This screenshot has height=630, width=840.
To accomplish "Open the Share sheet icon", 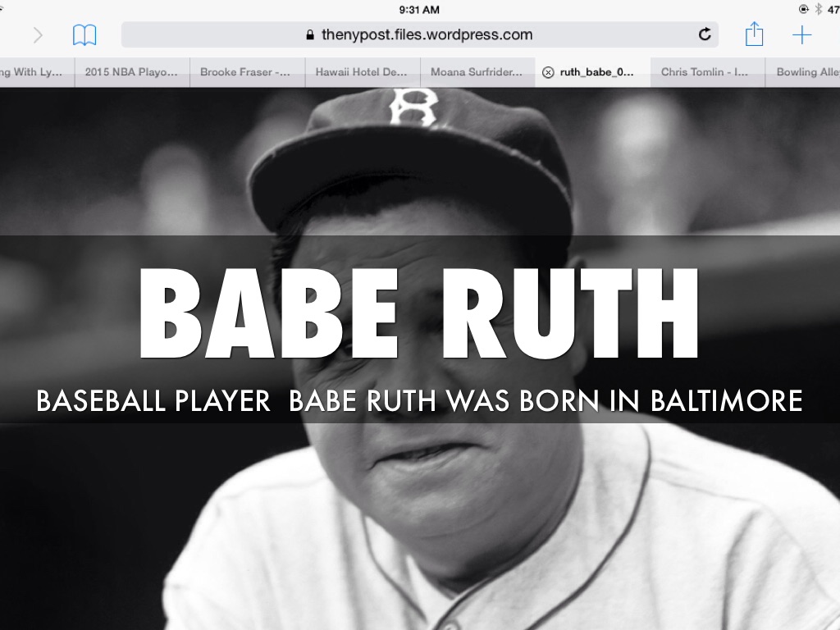I will [754, 34].
